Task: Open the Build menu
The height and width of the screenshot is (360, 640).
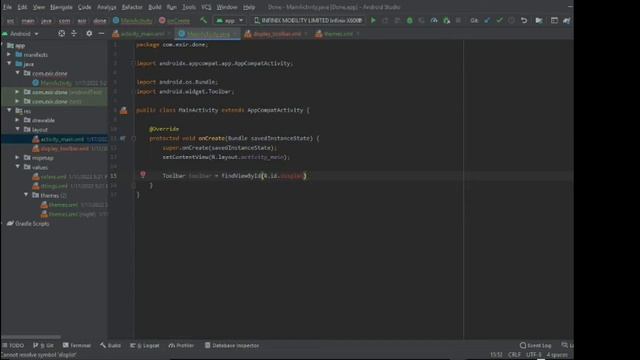Action: (x=155, y=7)
